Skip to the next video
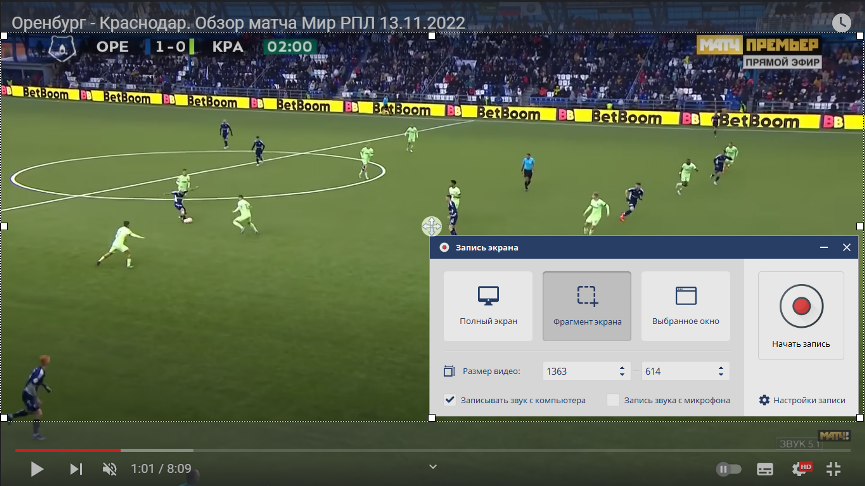 [75, 468]
